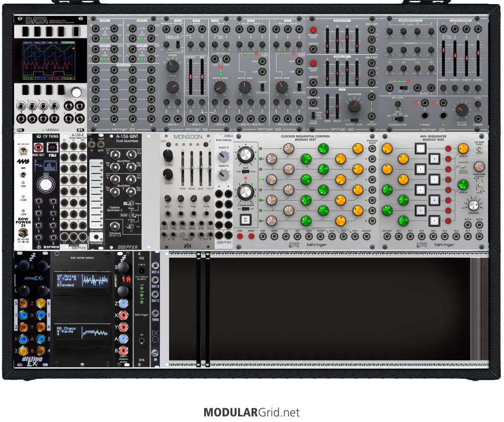Click the P knob on disting EX
This screenshot has height=422, width=504.
point(24,267)
